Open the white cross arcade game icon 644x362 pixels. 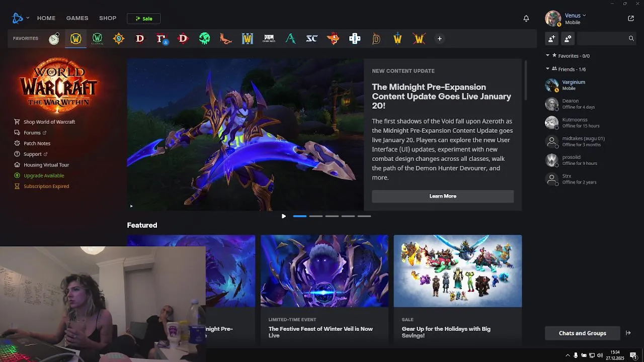[x=355, y=39]
